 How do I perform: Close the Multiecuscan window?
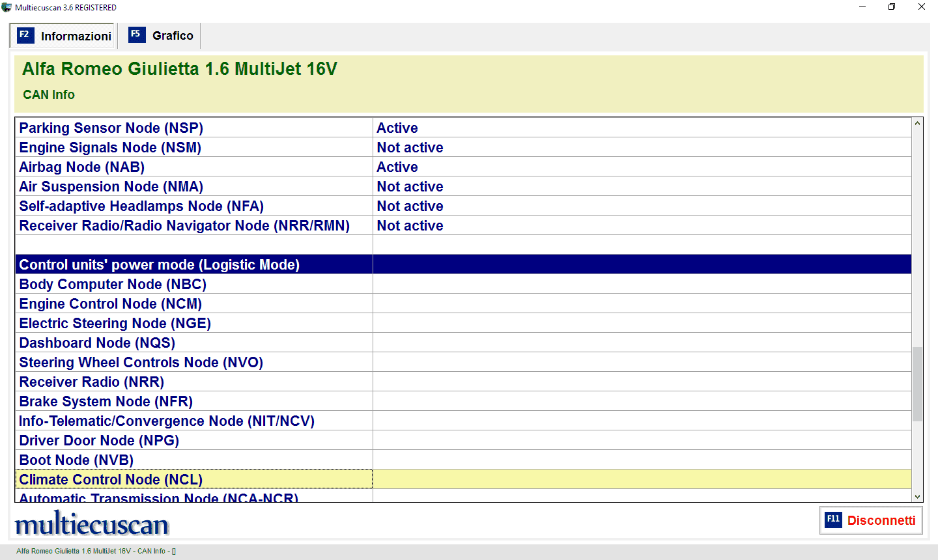(922, 7)
